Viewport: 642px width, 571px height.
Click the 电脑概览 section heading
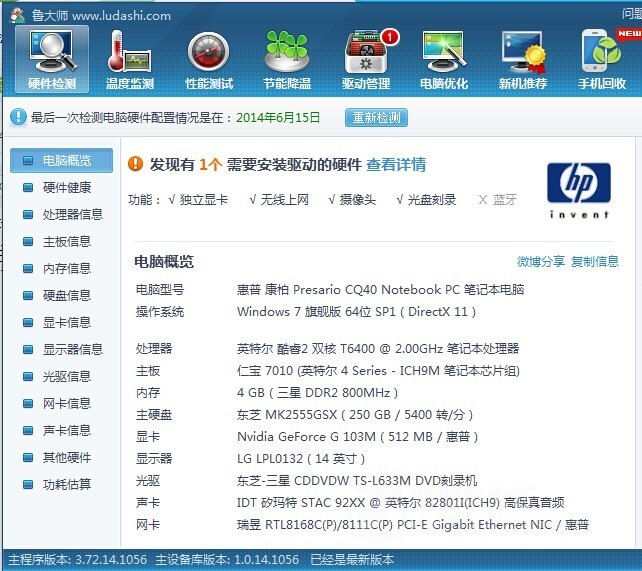164,262
